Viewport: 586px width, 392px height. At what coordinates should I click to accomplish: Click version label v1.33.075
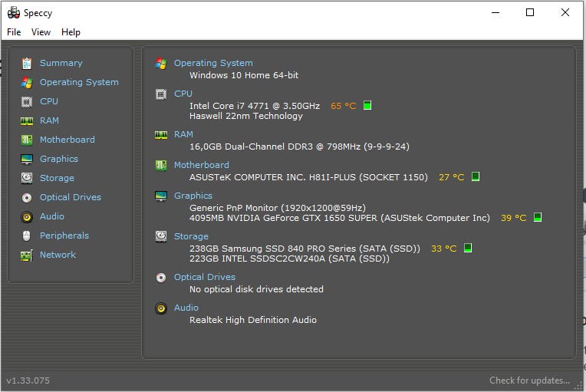point(28,380)
